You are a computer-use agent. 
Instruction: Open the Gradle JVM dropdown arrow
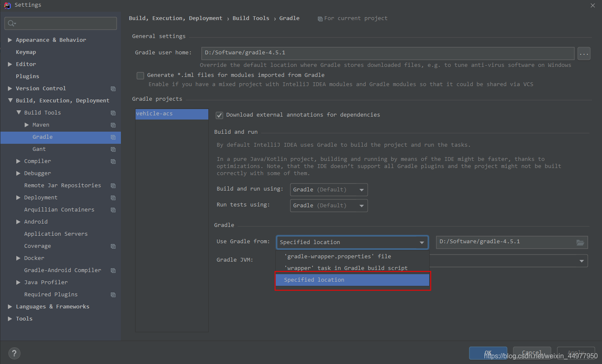pos(582,261)
